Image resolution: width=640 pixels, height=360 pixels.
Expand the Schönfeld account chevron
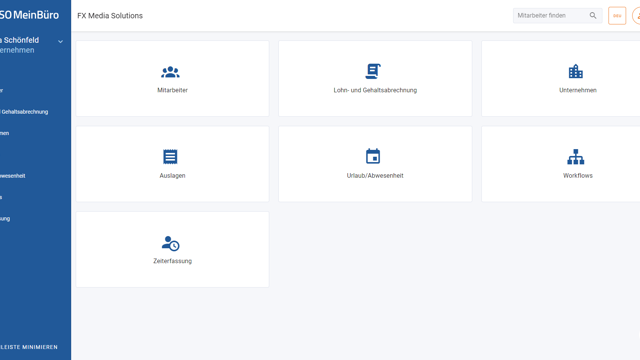(60, 42)
